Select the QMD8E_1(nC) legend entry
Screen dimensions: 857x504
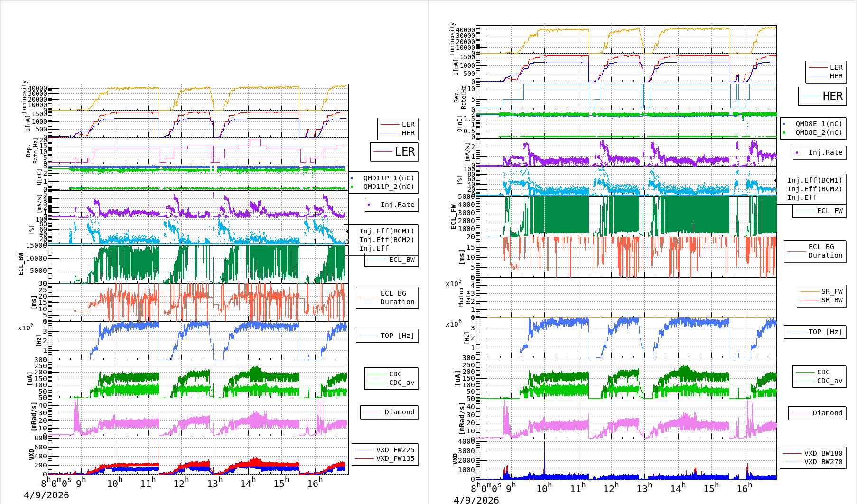(819, 124)
